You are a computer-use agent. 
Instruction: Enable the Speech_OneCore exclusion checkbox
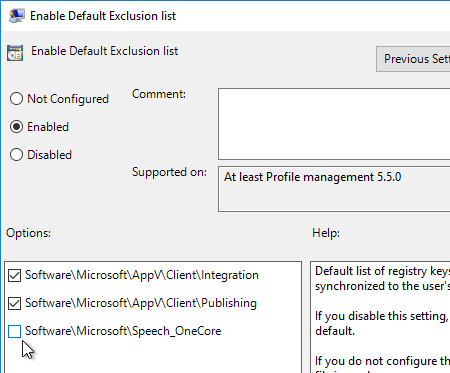[x=14, y=331]
